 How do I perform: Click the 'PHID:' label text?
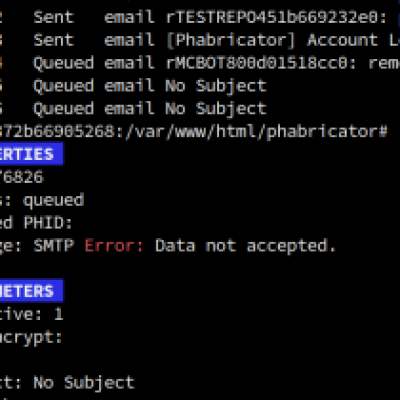(x=48, y=223)
